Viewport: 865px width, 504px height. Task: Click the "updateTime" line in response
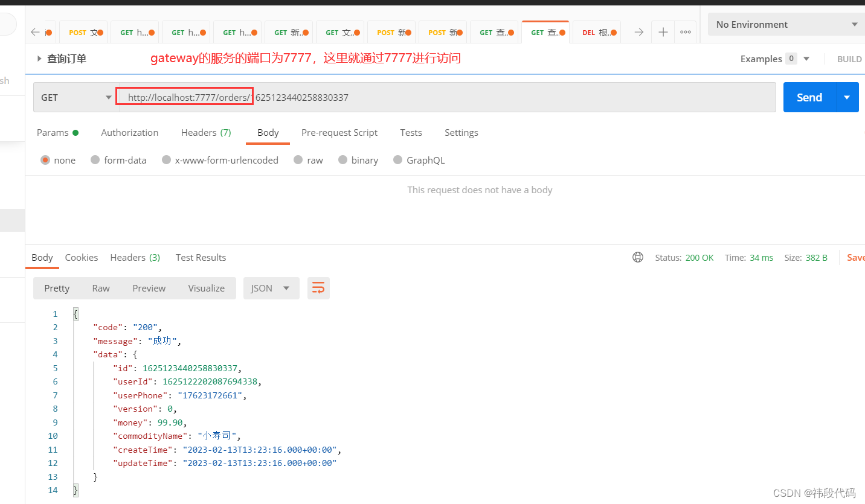click(x=225, y=463)
